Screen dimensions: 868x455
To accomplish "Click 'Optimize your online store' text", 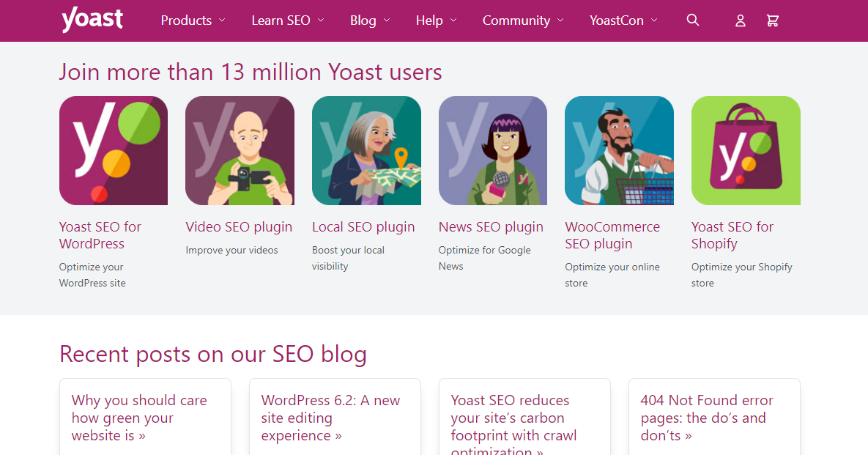I will pos(612,275).
